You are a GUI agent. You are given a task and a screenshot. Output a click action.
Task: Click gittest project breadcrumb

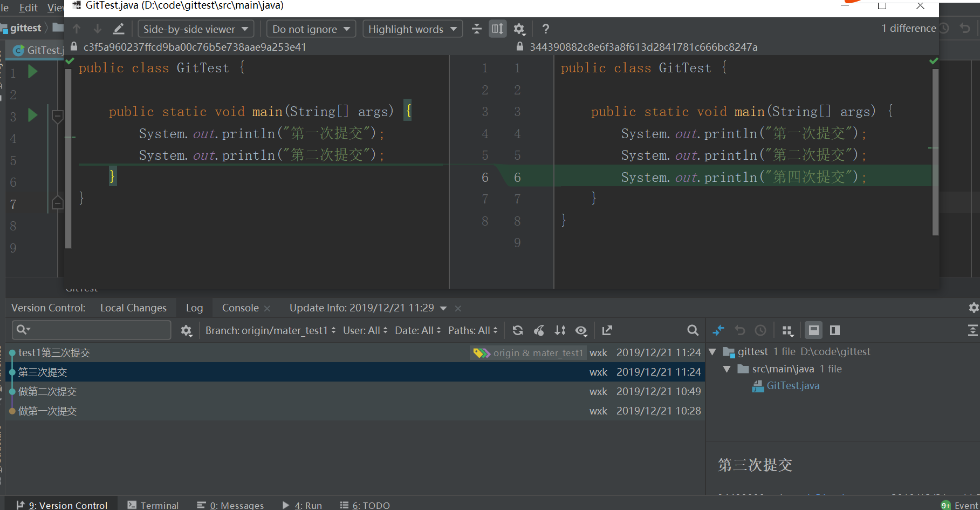point(25,28)
